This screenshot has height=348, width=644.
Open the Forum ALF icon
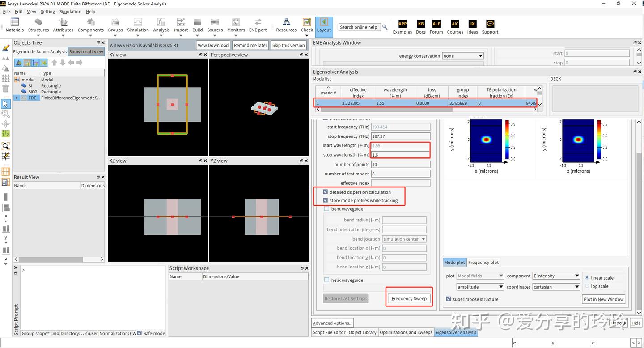click(x=436, y=24)
